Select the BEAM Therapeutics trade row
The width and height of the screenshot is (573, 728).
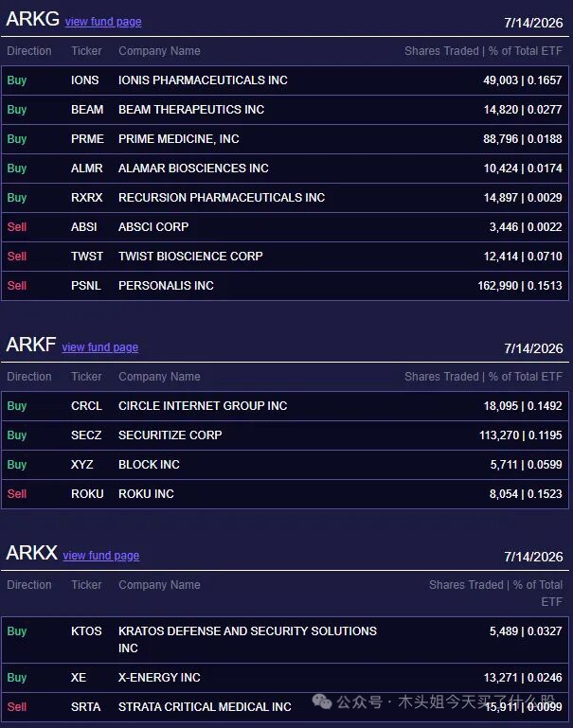point(285,110)
